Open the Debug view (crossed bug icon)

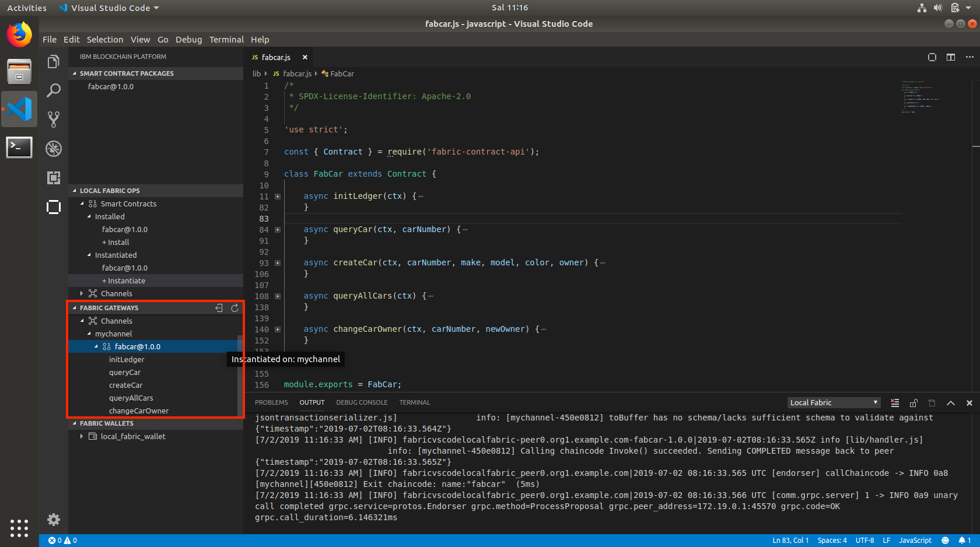tap(54, 149)
